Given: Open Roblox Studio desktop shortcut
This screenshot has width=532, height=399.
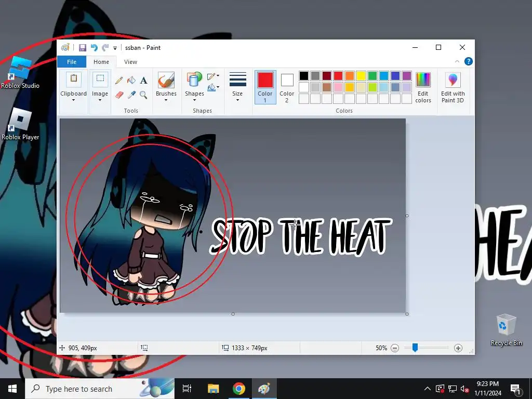Looking at the screenshot, I should [20, 73].
